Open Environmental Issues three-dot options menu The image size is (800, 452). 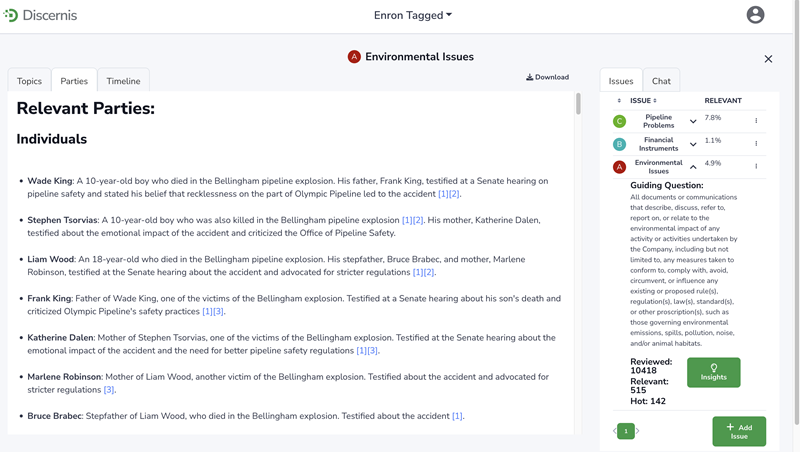click(x=756, y=167)
